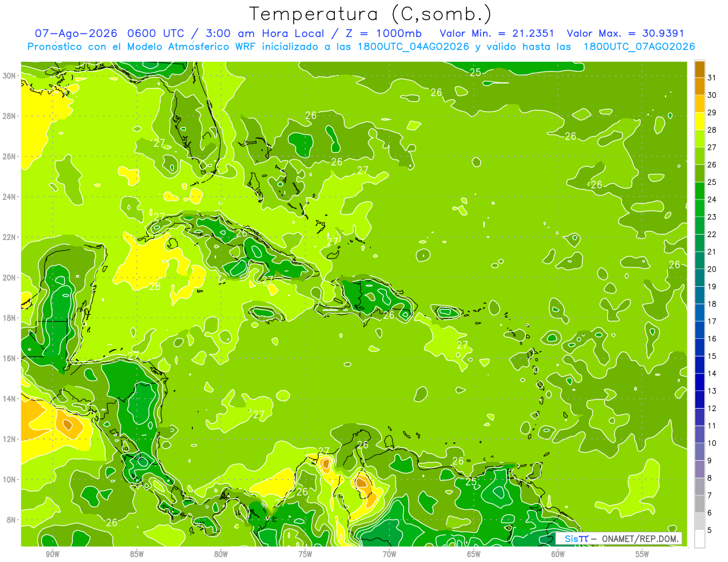Click the 10N latitude axis label
Image resolution: width=728 pixels, height=562 pixels.
10,480
